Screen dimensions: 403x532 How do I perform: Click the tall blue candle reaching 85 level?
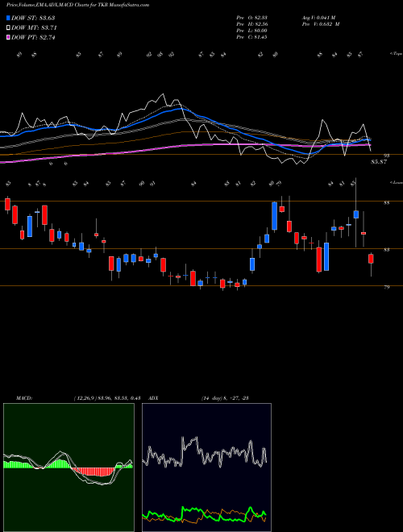click(x=274, y=216)
